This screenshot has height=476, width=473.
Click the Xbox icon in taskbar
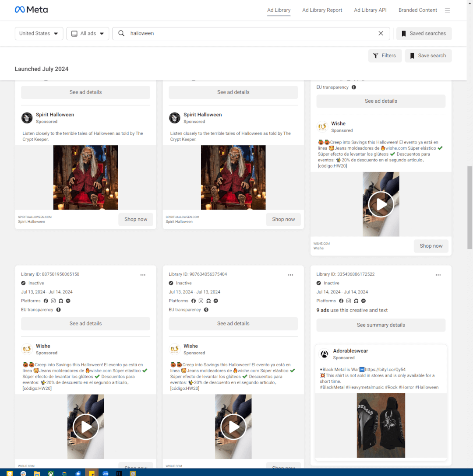coord(51,473)
